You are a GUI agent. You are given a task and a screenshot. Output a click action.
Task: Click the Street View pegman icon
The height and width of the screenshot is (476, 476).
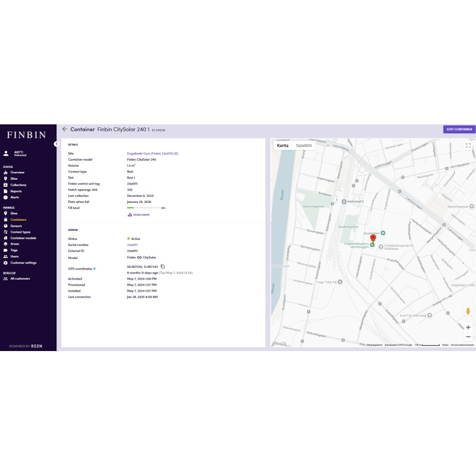click(x=468, y=311)
